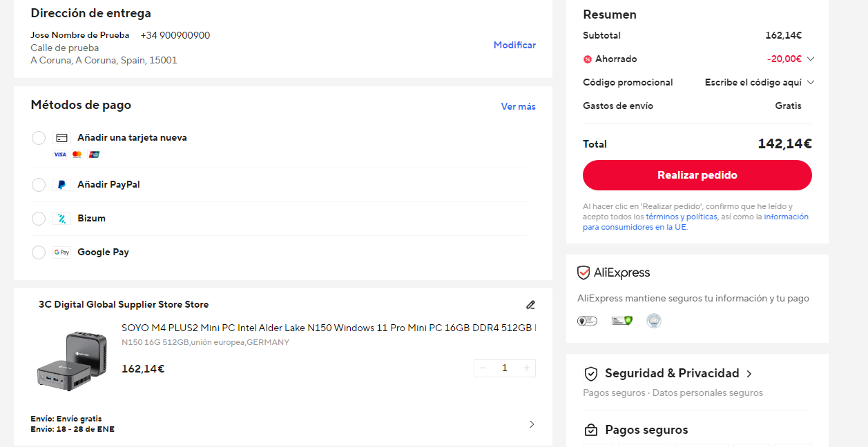
Task: Click the phone number +34 900900900
Action: coord(175,35)
